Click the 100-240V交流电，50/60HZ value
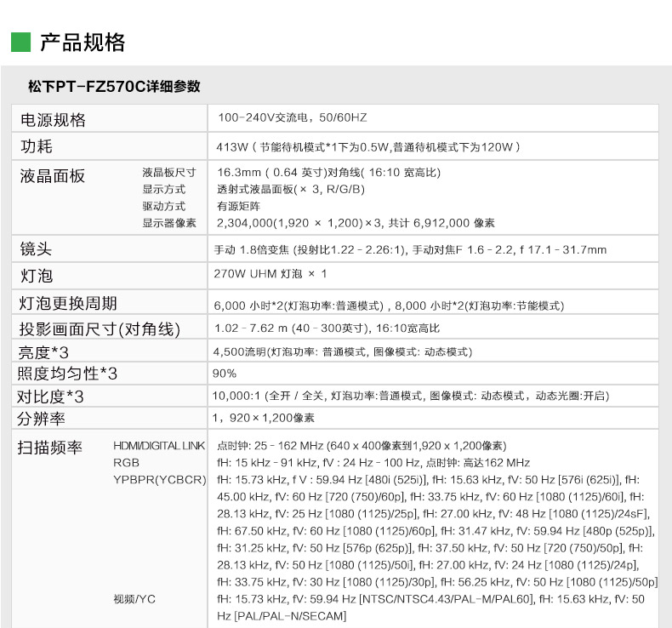This screenshot has height=628, width=672. pyautogui.click(x=293, y=117)
